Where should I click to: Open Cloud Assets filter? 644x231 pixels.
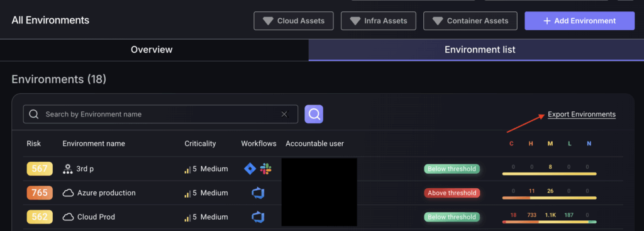click(293, 21)
